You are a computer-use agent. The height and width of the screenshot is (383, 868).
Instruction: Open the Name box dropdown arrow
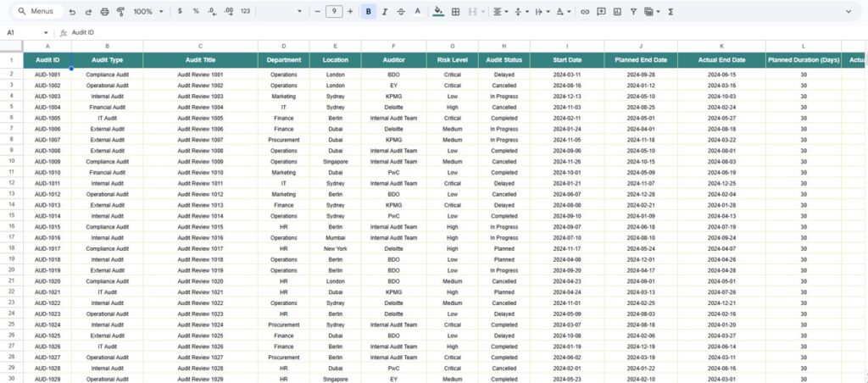tap(46, 33)
